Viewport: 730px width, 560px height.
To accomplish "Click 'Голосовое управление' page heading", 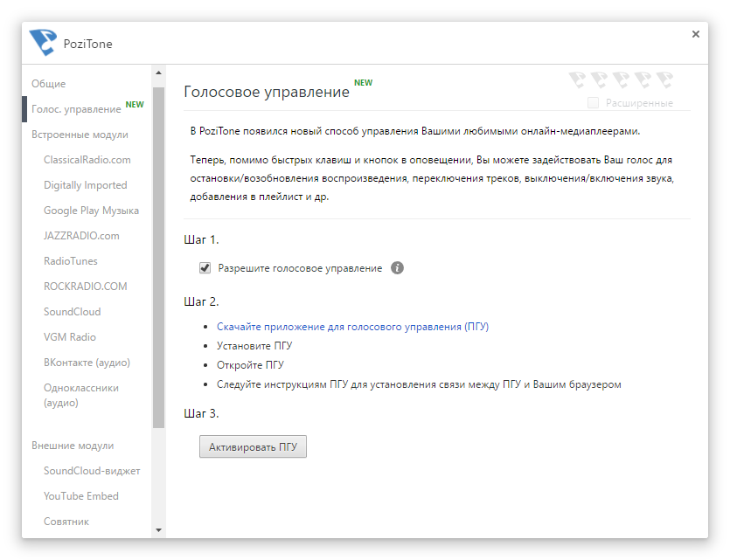I will coord(267,92).
